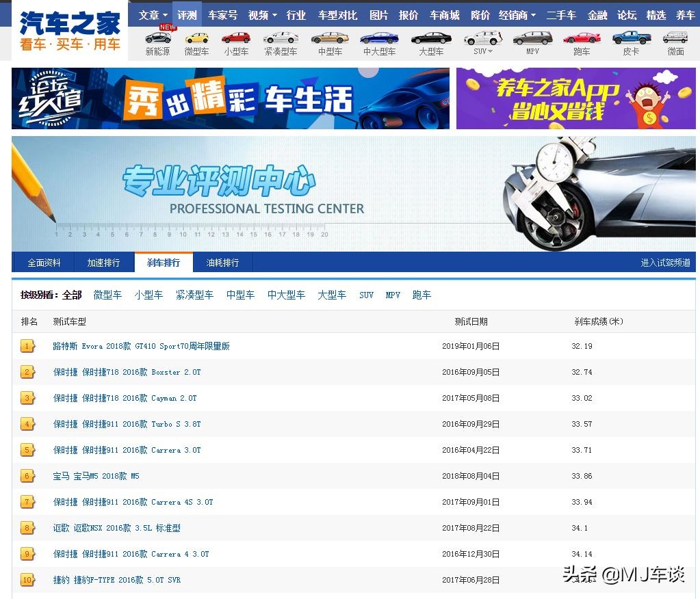The image size is (700, 599).
Task: Filter rankings by 全部 level
Action: pyautogui.click(x=72, y=295)
